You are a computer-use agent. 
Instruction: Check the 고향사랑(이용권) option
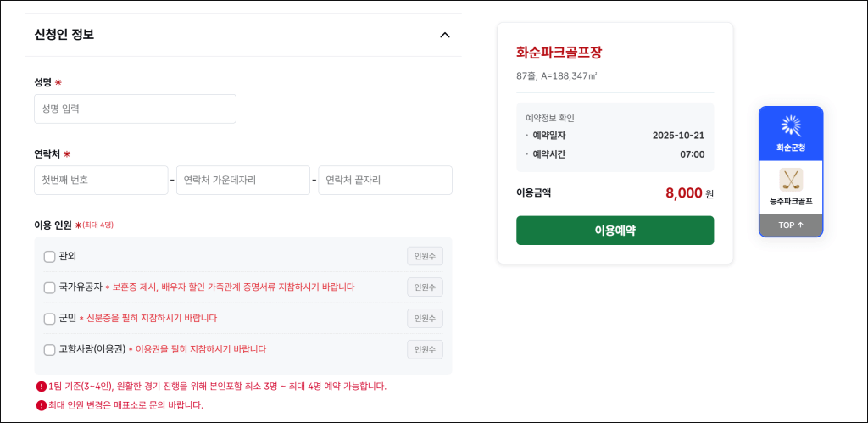tap(49, 349)
